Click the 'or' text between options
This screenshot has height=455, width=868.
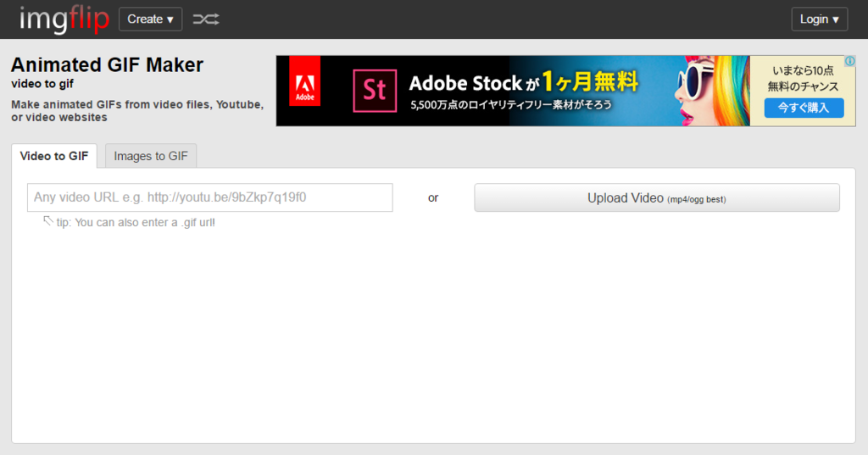click(433, 198)
